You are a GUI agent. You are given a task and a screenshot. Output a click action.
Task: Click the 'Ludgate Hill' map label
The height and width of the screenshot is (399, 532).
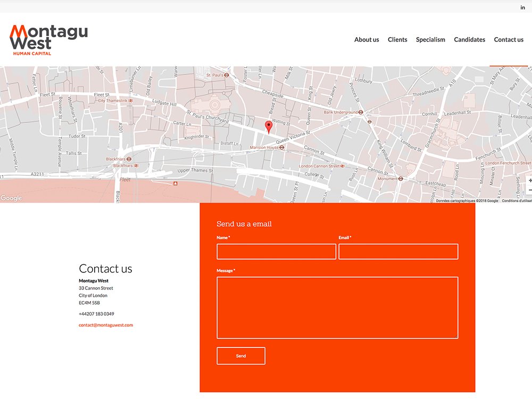click(164, 103)
